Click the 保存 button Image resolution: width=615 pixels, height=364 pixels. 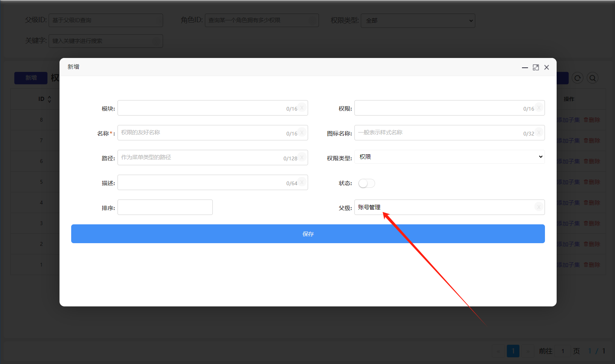(x=308, y=234)
